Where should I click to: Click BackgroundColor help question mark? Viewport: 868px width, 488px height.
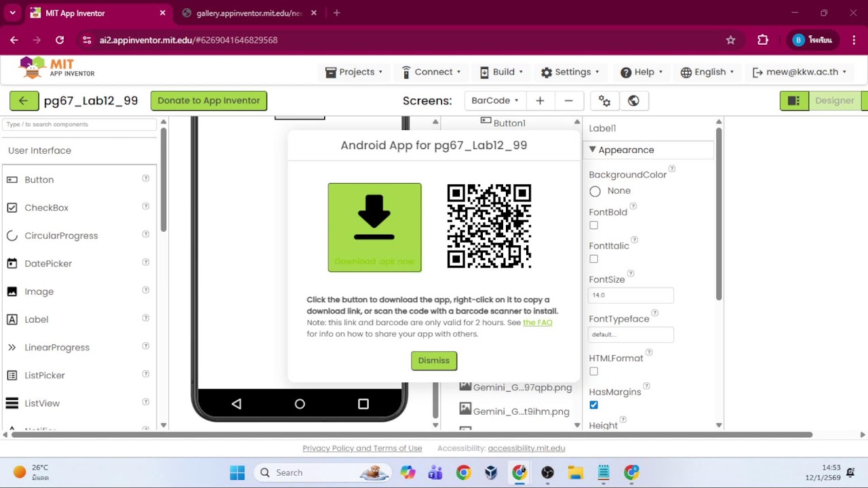point(672,169)
